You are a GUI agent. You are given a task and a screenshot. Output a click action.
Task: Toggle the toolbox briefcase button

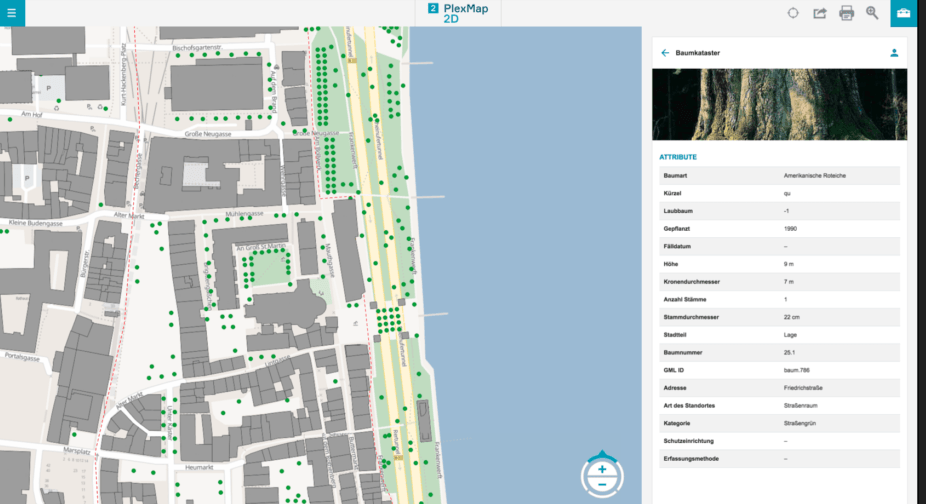pos(904,13)
